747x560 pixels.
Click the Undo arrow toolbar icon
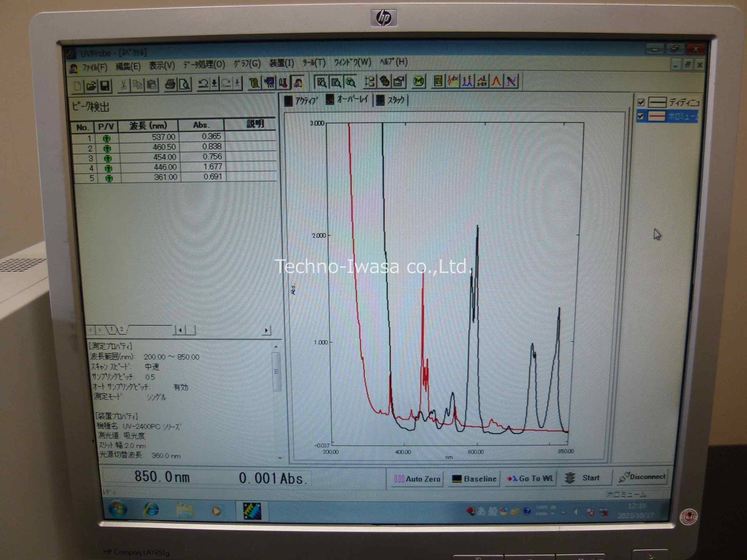click(203, 83)
